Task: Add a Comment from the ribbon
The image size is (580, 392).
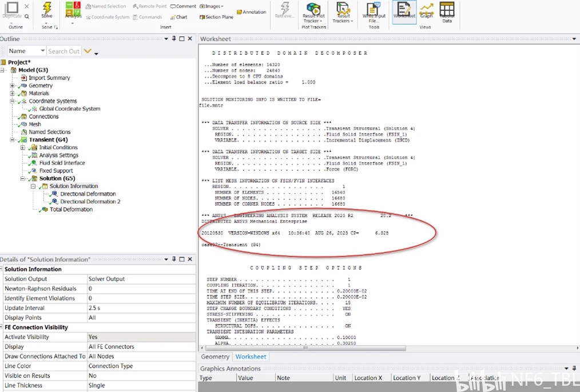Action: tap(183, 6)
